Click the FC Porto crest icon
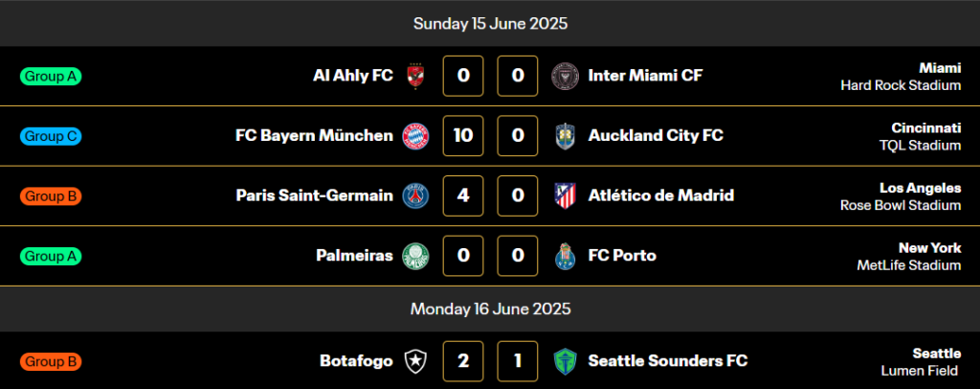This screenshot has width=980, height=389. pos(566,256)
